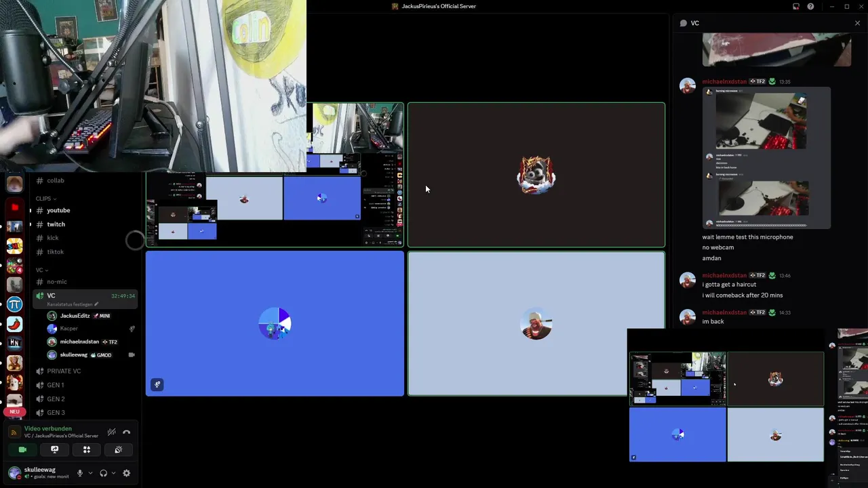Open the inbox icon in title bar

click(796, 7)
